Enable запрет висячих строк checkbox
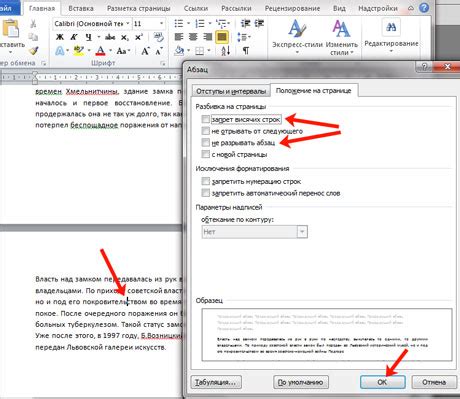This screenshot has width=460, height=399. click(x=206, y=119)
